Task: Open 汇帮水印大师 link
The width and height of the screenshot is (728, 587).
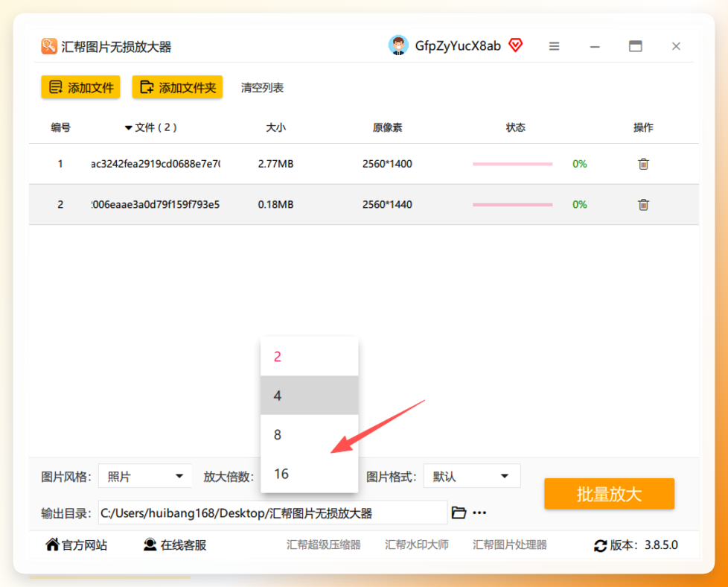Action: coord(416,545)
